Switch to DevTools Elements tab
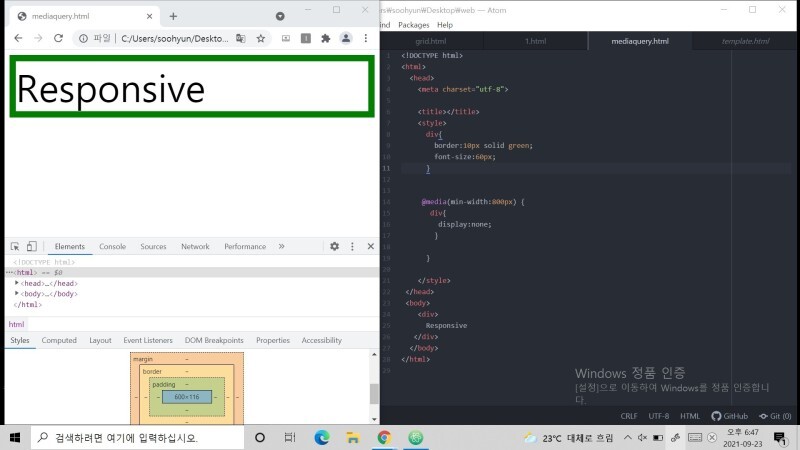The width and height of the screenshot is (800, 450). click(70, 246)
